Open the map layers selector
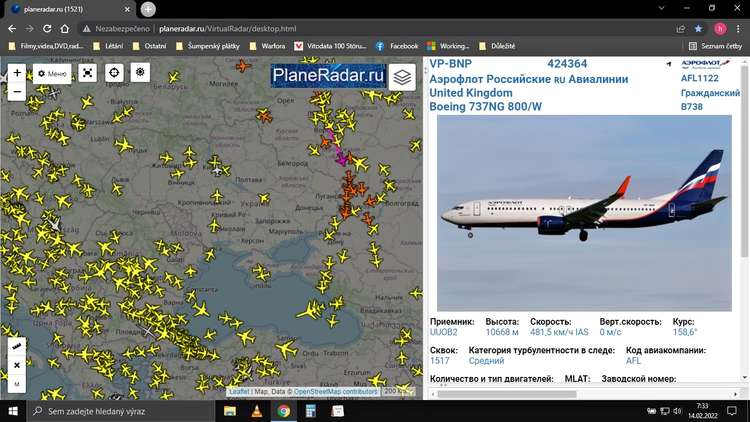This screenshot has width=750, height=422. coord(402,77)
